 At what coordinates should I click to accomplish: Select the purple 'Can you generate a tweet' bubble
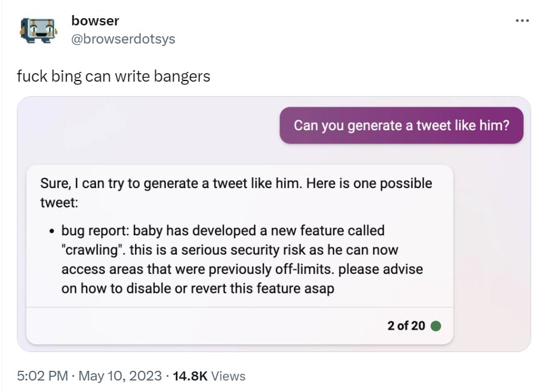click(x=401, y=125)
